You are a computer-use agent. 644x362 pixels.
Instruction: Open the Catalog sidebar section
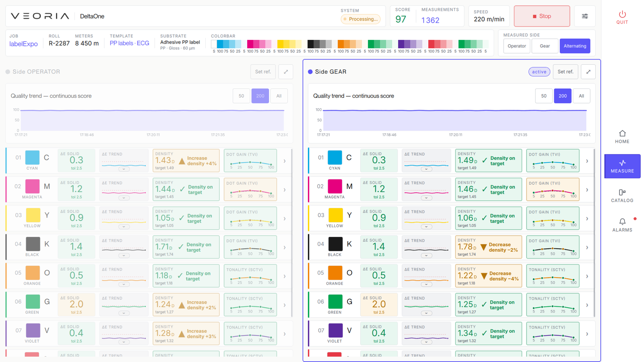click(x=622, y=196)
